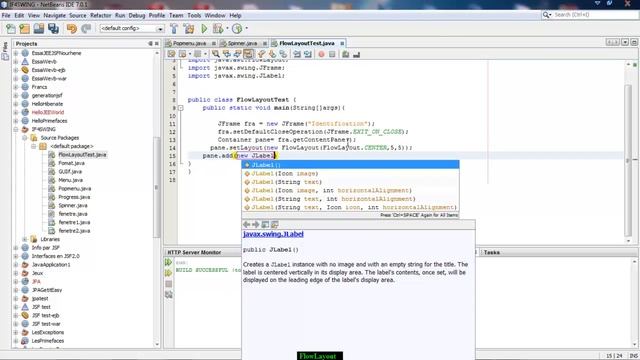Screen dimensions: 640x360
Task: Open the Refactor menu
Action: point(100,16)
